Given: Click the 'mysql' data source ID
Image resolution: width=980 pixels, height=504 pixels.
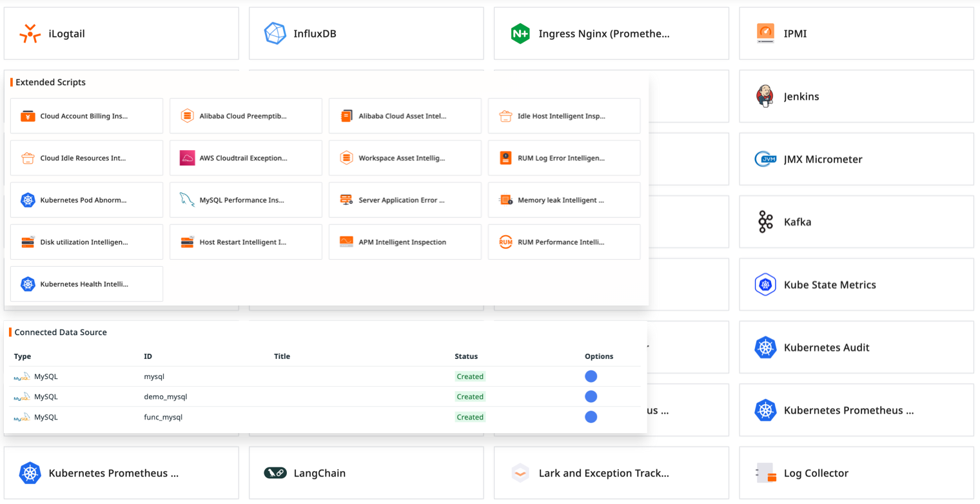Looking at the screenshot, I should tap(154, 376).
